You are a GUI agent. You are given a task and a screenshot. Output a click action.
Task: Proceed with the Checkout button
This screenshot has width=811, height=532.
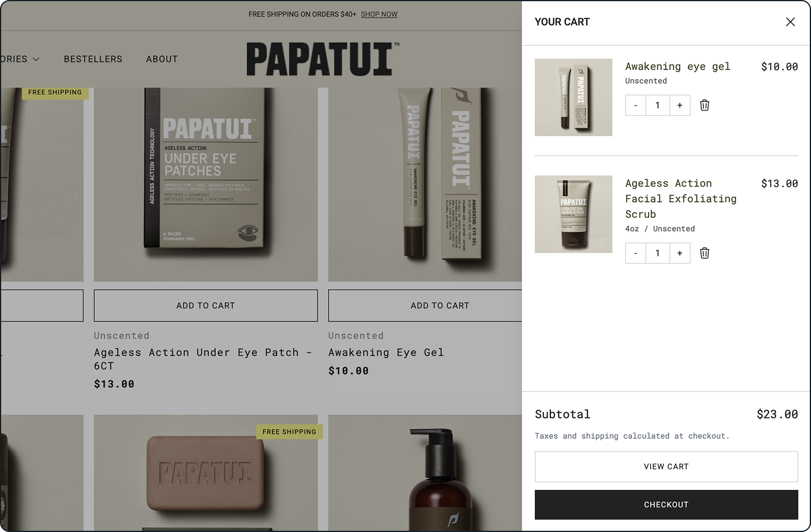[x=666, y=505]
